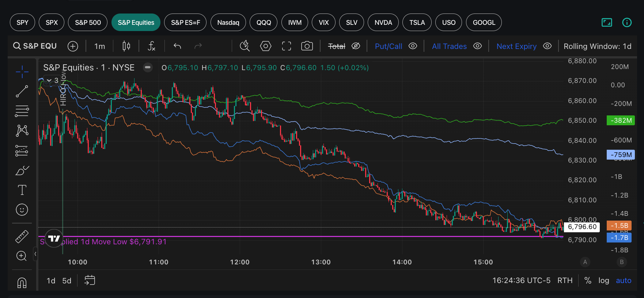Open the emoji icons tool
Screen dimensions: 644x298
22,210
